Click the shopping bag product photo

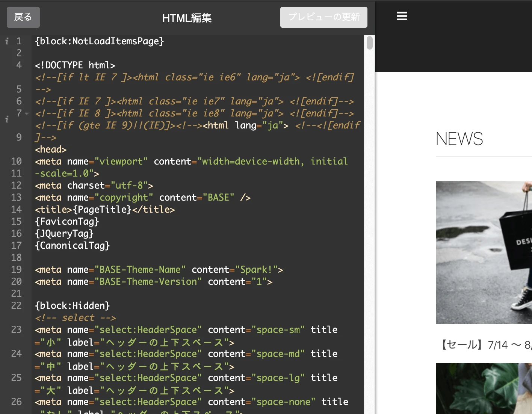484,252
